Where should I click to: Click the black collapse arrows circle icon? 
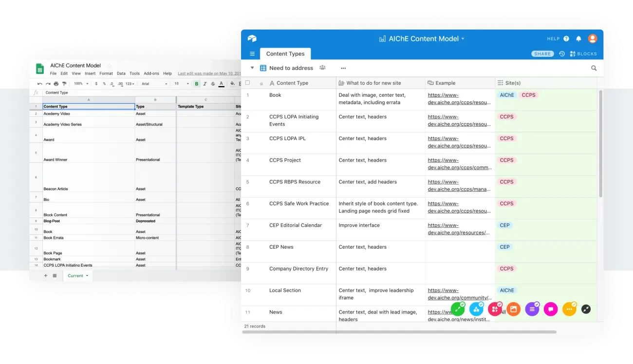coord(586,309)
